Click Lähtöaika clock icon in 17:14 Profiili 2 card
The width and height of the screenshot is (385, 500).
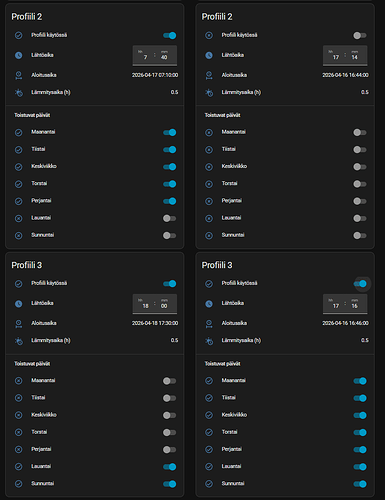(x=209, y=55)
